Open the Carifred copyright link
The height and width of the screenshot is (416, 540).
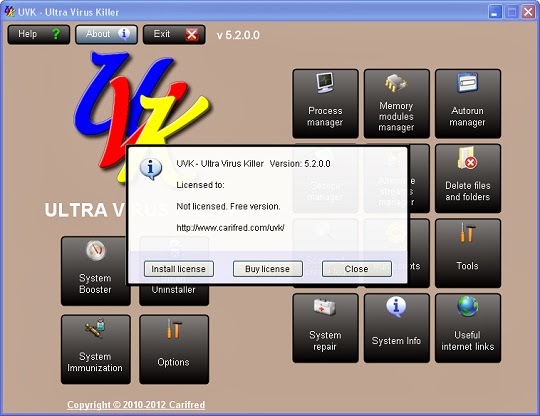[x=136, y=405]
